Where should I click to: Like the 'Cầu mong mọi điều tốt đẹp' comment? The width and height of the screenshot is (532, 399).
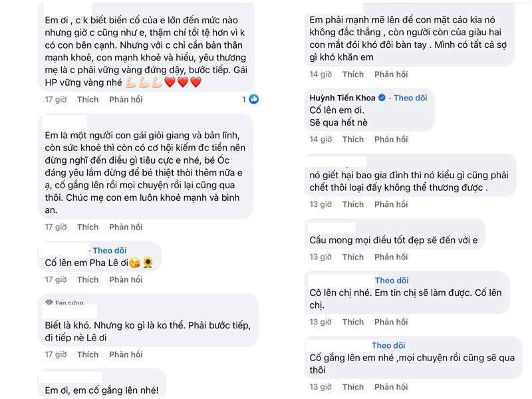[353, 257]
